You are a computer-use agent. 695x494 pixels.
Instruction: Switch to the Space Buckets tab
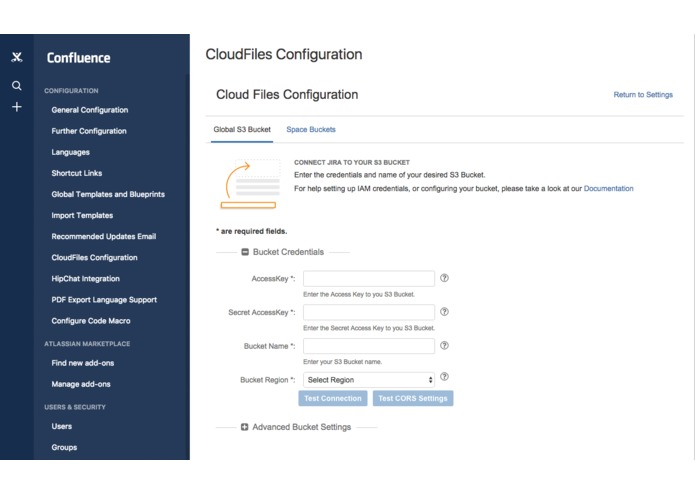click(x=311, y=129)
